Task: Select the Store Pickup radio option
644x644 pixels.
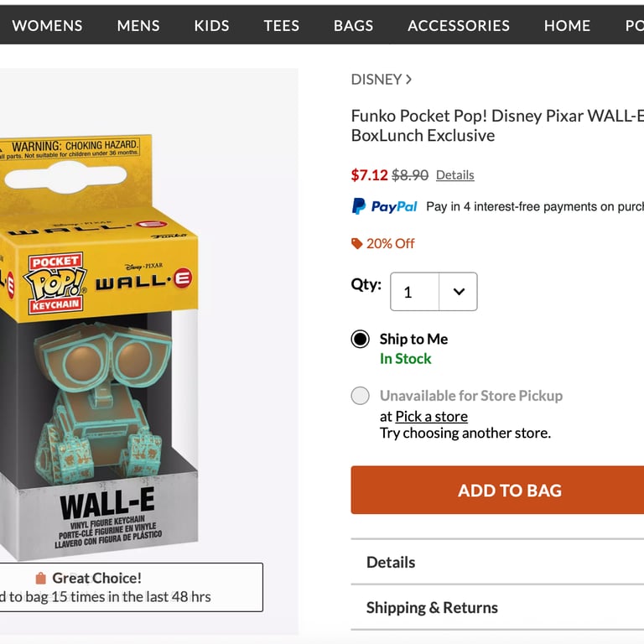Action: (x=361, y=396)
